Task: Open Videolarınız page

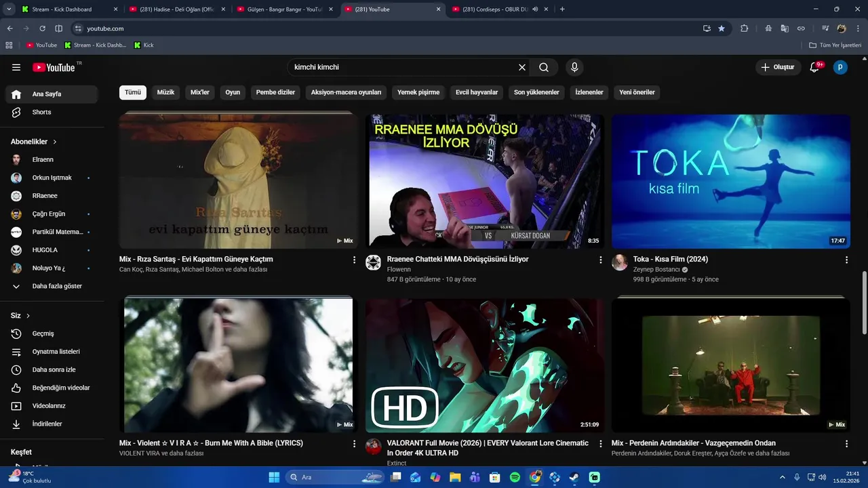Action: (52, 406)
